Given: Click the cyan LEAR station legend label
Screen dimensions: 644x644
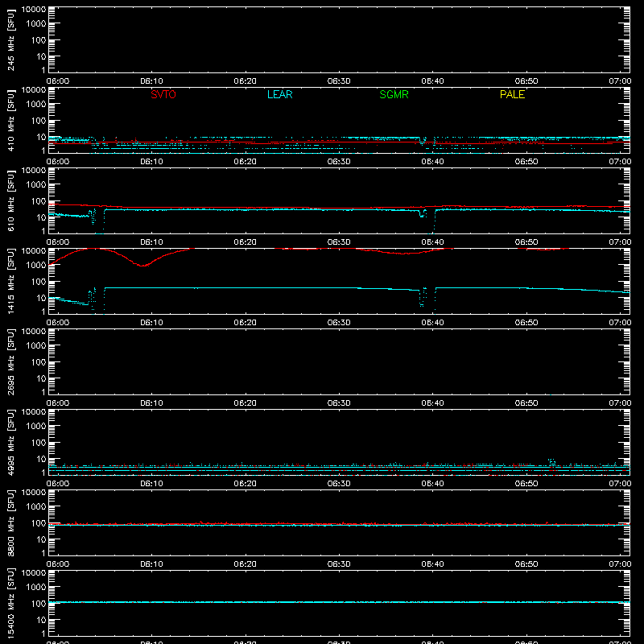Looking at the screenshot, I should (x=279, y=94).
